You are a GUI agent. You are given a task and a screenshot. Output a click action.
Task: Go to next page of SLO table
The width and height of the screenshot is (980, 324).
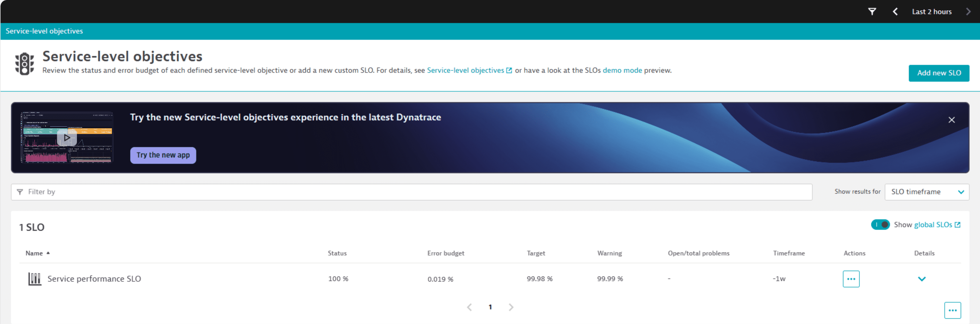[x=511, y=307]
